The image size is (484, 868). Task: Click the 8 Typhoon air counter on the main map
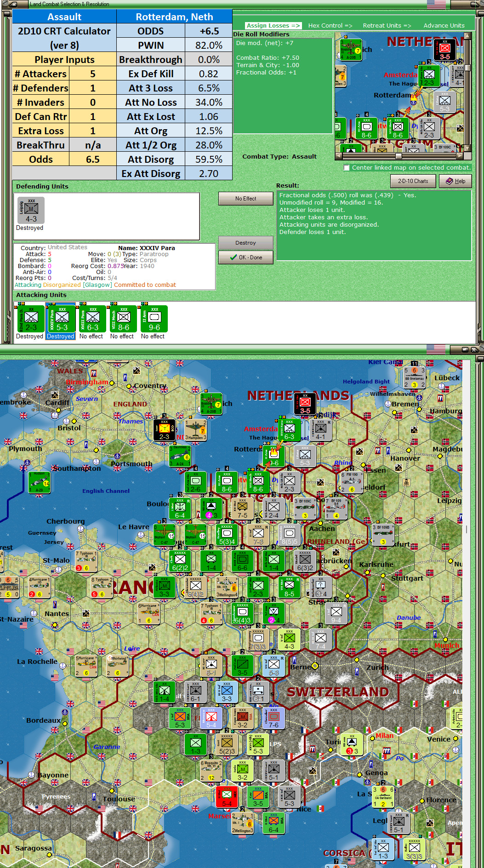coord(102,587)
